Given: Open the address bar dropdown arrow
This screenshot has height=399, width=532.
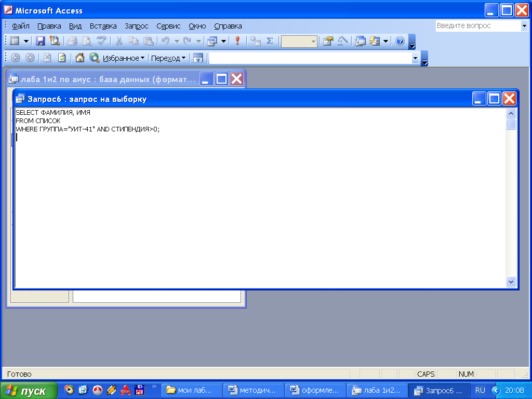Looking at the screenshot, I should (x=415, y=58).
